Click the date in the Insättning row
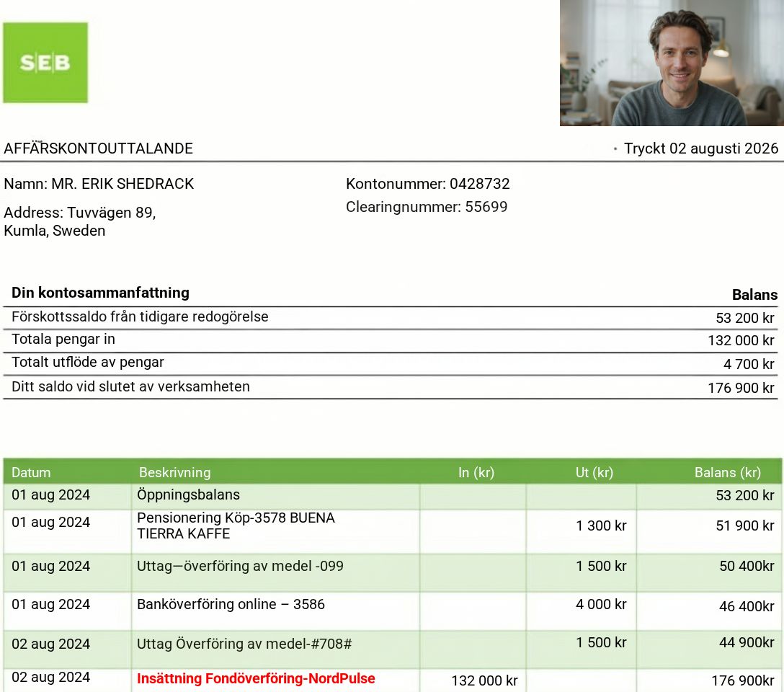784x692 pixels. [x=51, y=678]
